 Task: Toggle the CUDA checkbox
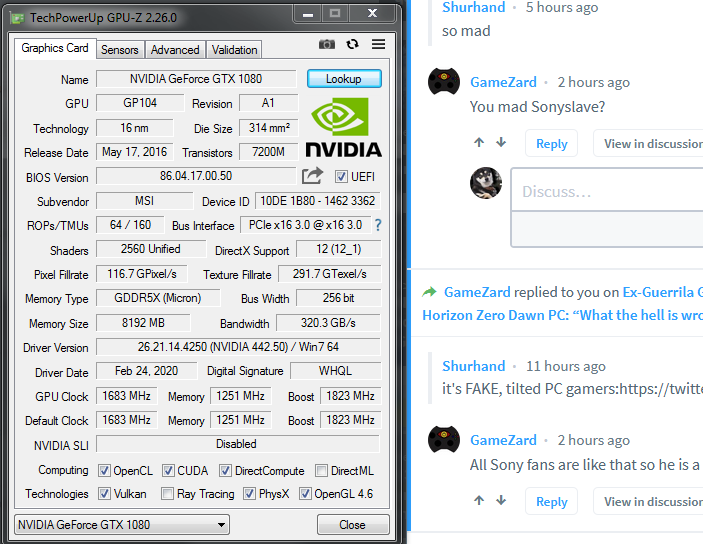[x=168, y=471]
